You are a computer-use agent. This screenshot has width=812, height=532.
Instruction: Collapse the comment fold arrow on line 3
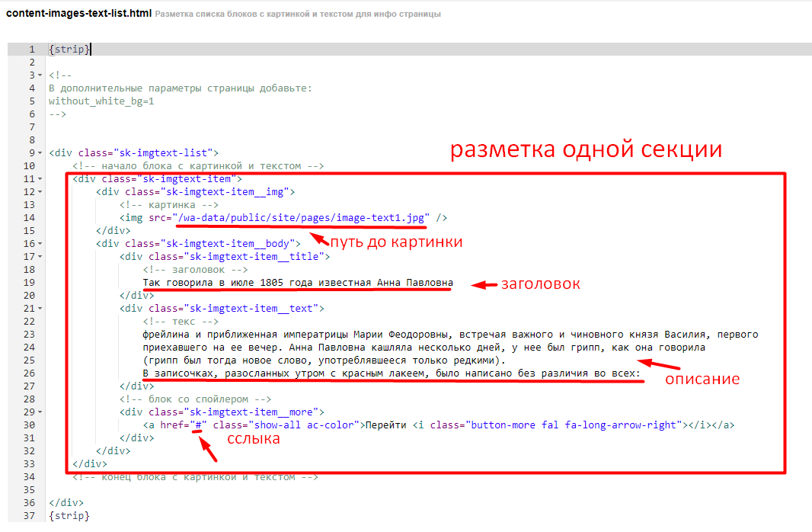click(40, 75)
